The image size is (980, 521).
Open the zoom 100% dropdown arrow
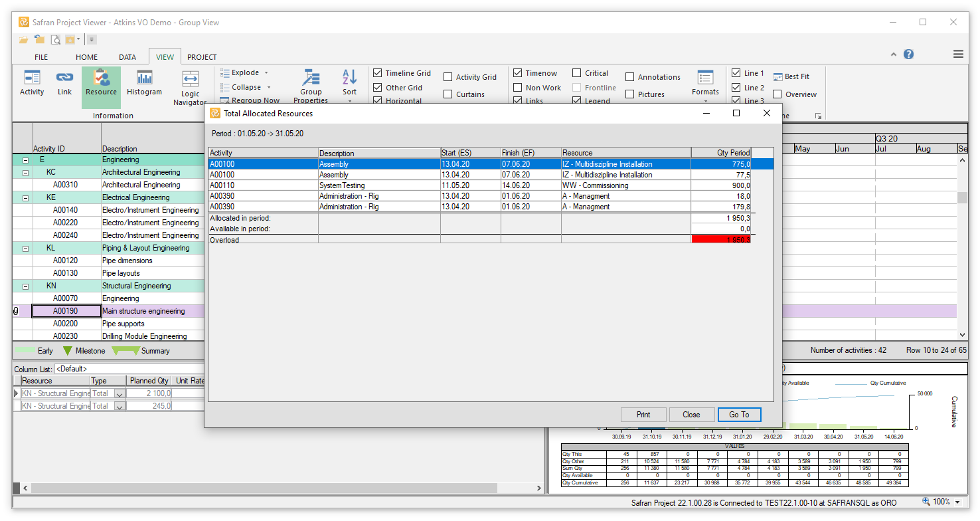point(957,502)
